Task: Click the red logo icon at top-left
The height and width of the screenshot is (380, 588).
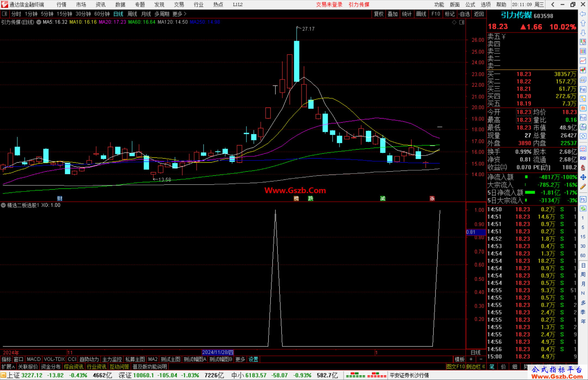Action: [x=4, y=4]
